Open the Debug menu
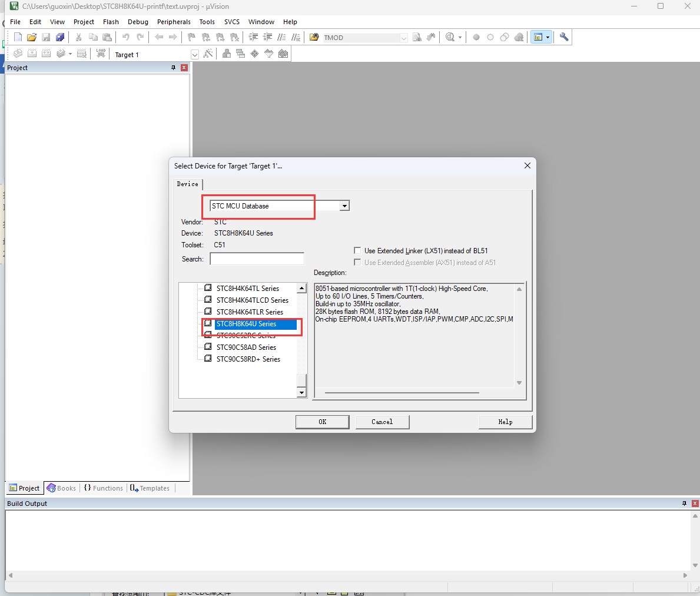700x596 pixels. (138, 22)
